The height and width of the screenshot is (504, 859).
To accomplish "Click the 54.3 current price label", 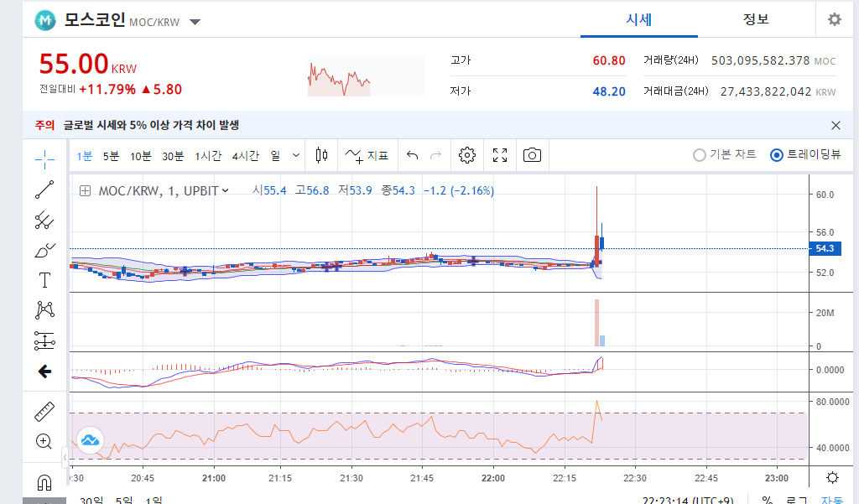I will tap(825, 248).
